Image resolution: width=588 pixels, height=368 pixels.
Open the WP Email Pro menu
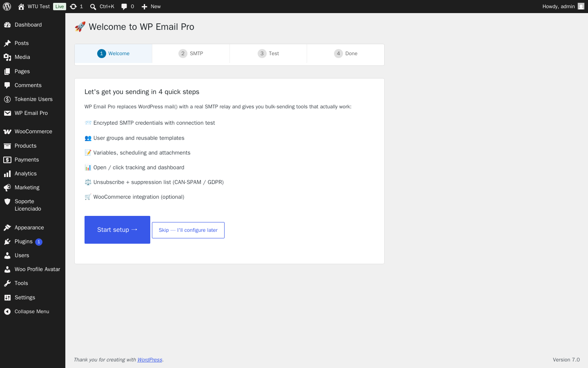pyautogui.click(x=33, y=113)
